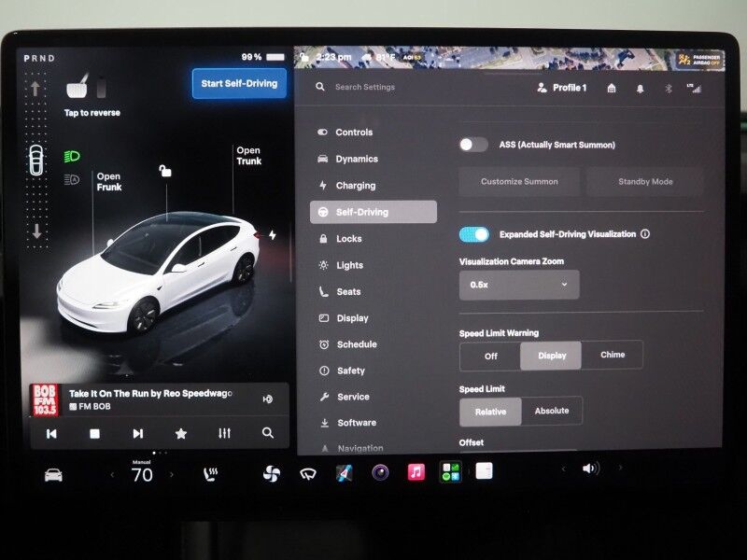The height and width of the screenshot is (560, 747).
Task: Tap the heated seat icon
Action: click(210, 474)
